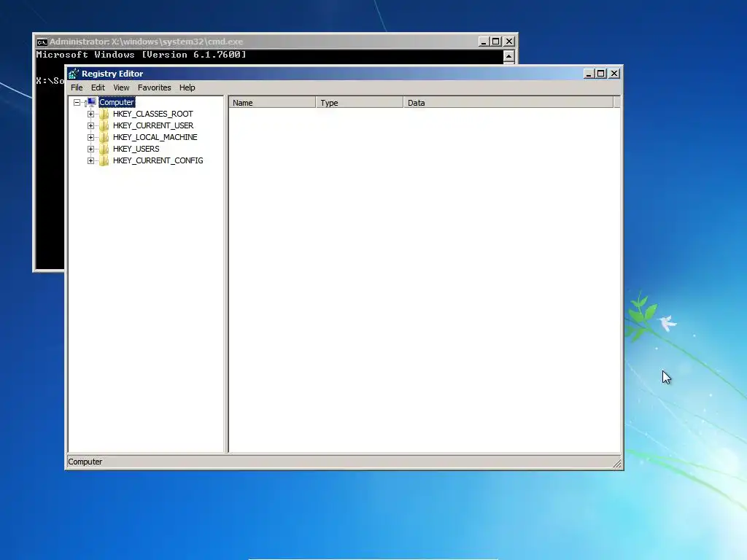Image resolution: width=747 pixels, height=560 pixels.
Task: Select HKEY_CLASSES_ROOT label in the tree
Action: pyautogui.click(x=153, y=114)
